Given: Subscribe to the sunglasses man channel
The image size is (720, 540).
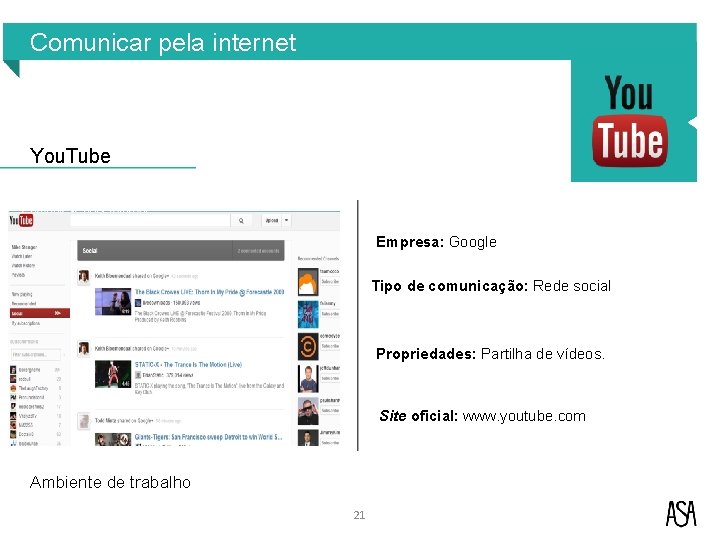Looking at the screenshot, I should click(330, 411).
